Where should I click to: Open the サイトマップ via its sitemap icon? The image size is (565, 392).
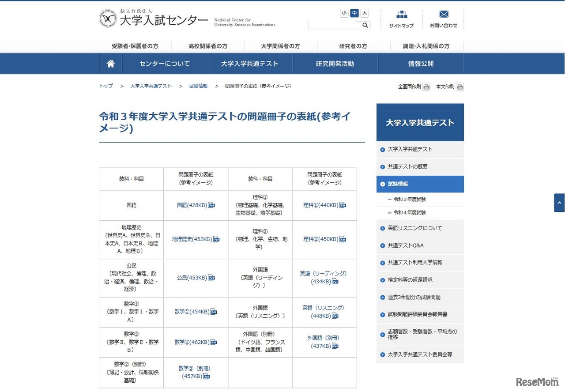pyautogui.click(x=401, y=15)
